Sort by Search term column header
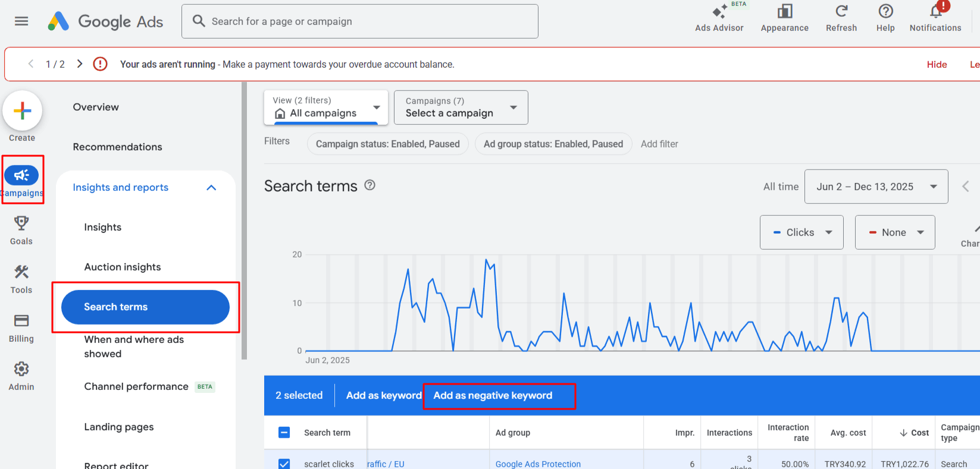This screenshot has height=469, width=980. pos(327,433)
